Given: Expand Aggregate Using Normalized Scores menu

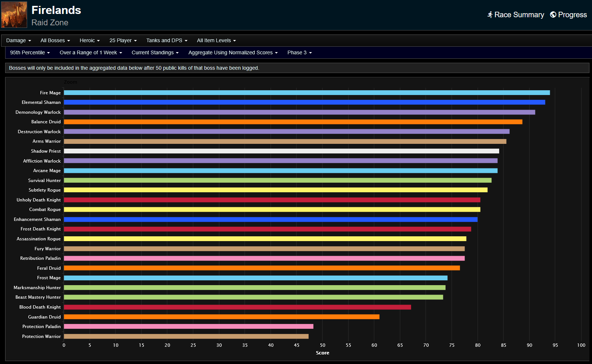Looking at the screenshot, I should (x=233, y=52).
